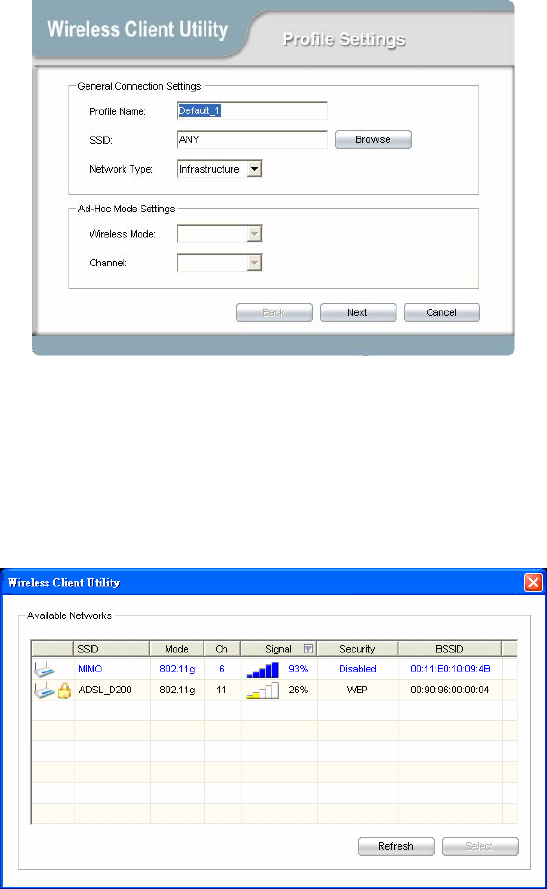Viewport: 547px width, 889px height.
Task: Click the Browse button next to SSID
Action: pos(373,139)
